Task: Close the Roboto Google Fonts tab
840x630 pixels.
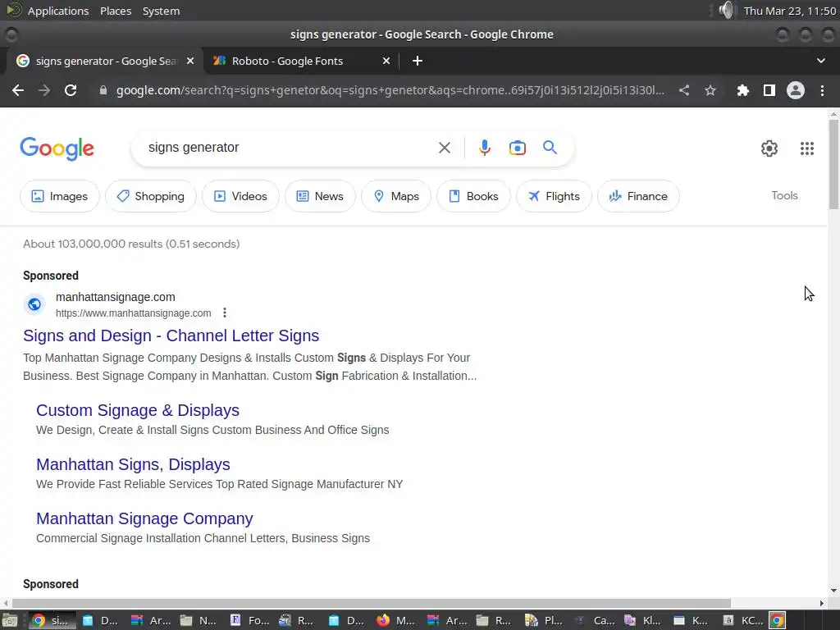Action: coord(386,61)
